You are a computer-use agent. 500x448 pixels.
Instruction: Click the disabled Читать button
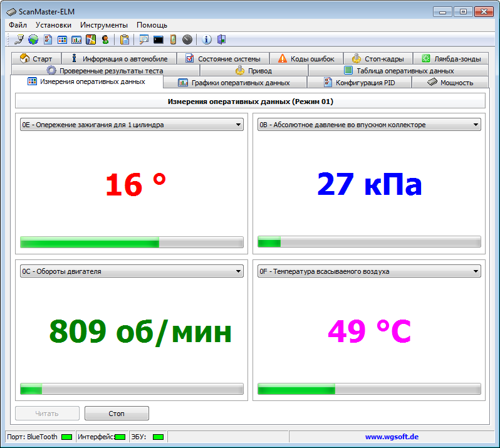[47, 414]
